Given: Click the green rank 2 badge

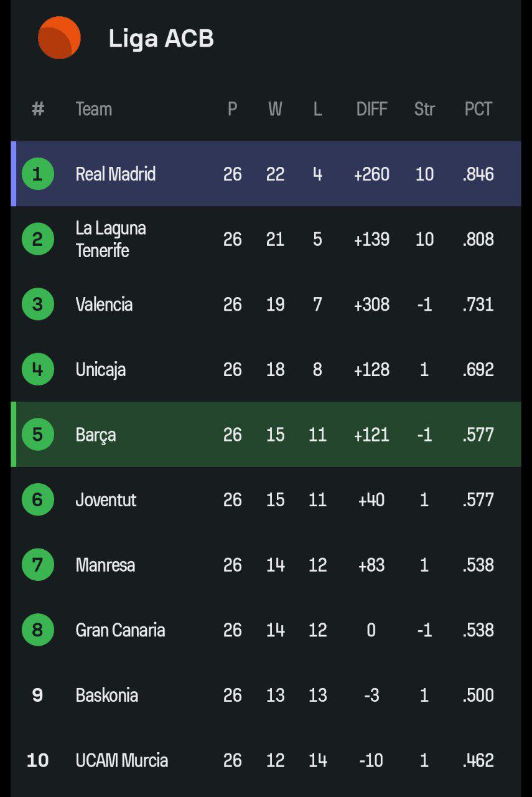Looking at the screenshot, I should pyautogui.click(x=38, y=239).
